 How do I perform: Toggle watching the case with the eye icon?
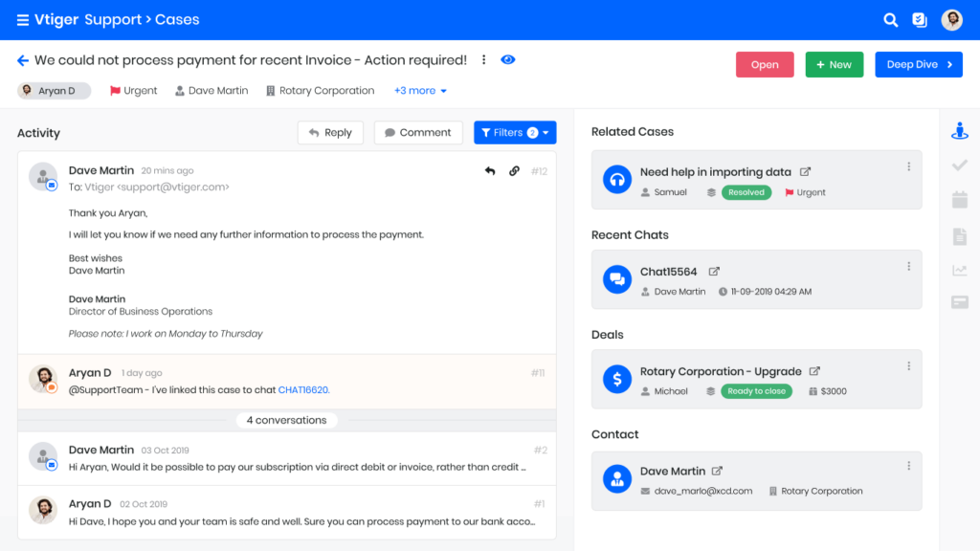point(508,59)
